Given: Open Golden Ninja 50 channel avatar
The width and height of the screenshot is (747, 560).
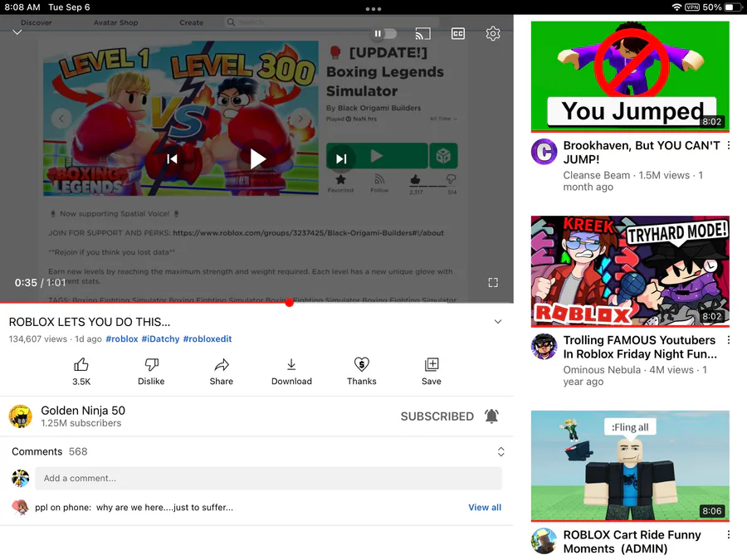Looking at the screenshot, I should click(x=21, y=416).
